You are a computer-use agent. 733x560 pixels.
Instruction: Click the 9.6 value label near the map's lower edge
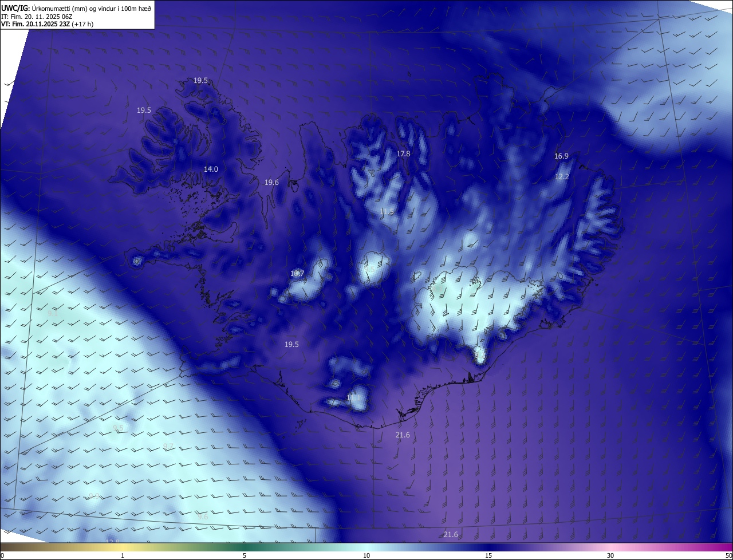[203, 517]
